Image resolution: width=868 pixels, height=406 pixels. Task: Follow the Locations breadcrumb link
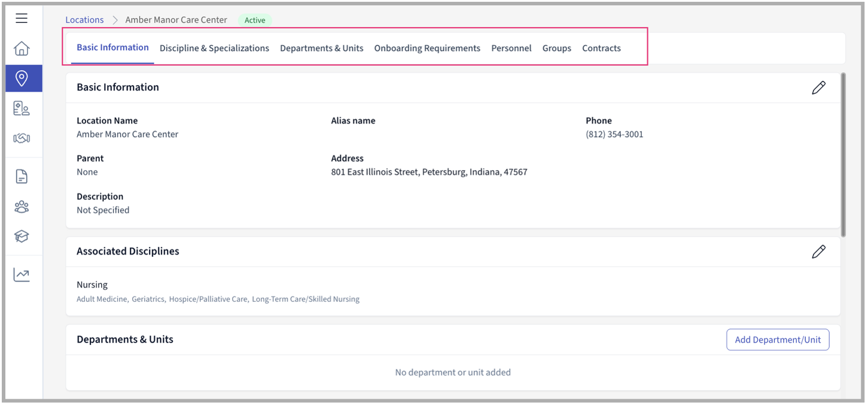coord(84,20)
